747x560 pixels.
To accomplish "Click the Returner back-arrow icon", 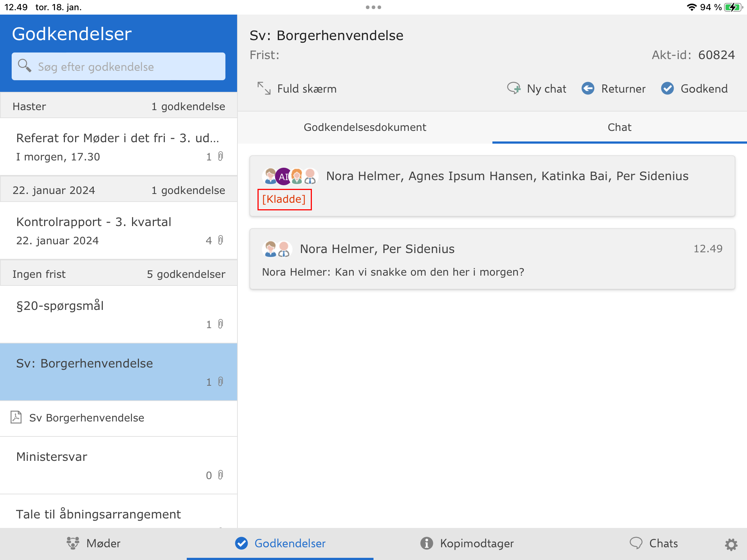I will [x=588, y=88].
